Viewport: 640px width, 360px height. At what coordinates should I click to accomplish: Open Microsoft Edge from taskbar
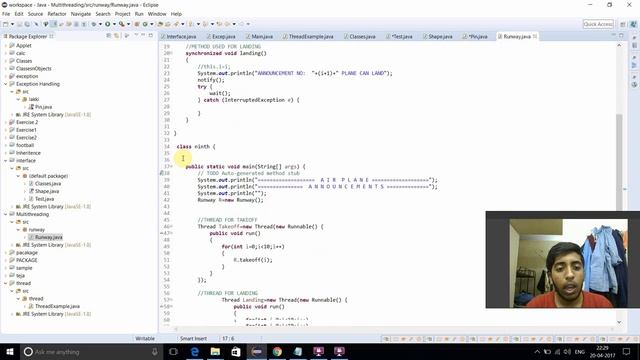tap(195, 351)
